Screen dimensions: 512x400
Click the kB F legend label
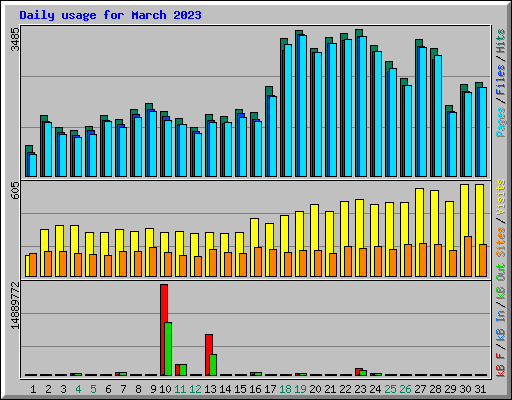click(x=501, y=365)
